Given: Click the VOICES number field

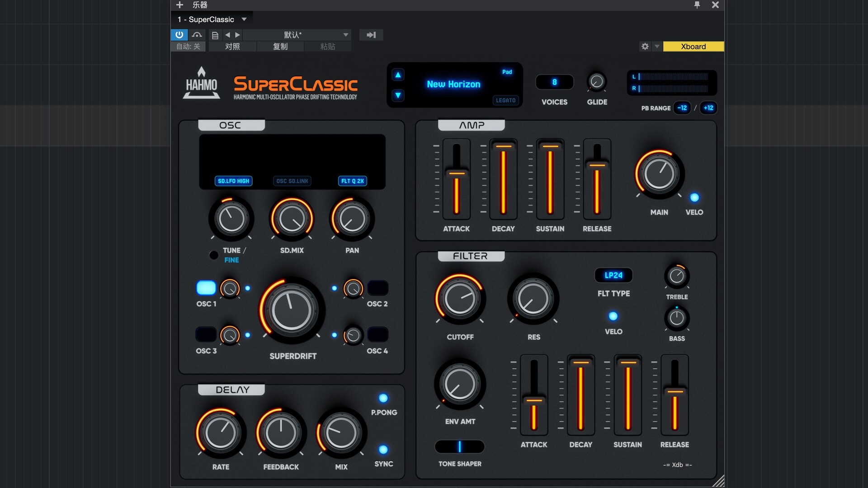Looking at the screenshot, I should [554, 82].
